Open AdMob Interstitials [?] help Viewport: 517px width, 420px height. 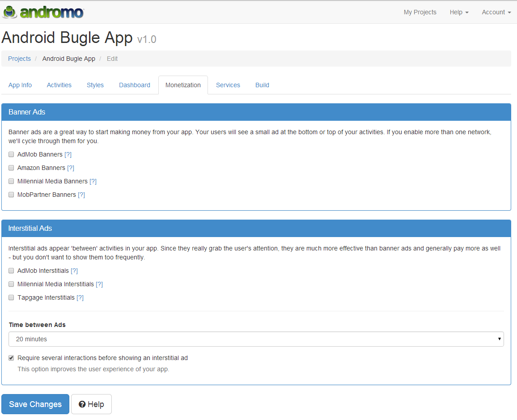[74, 271]
